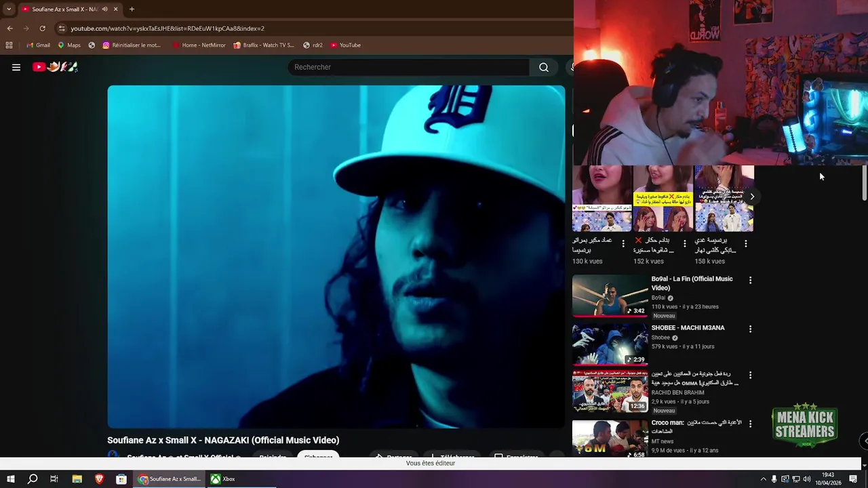This screenshot has height=488, width=868.
Task: Show next Shorts with the chevron arrow
Action: click(x=752, y=197)
